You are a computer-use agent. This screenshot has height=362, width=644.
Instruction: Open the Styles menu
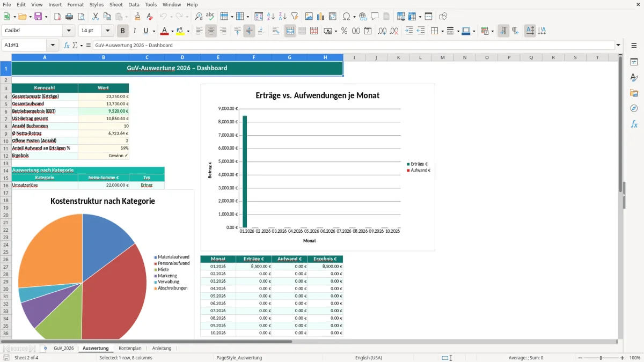(x=97, y=4)
